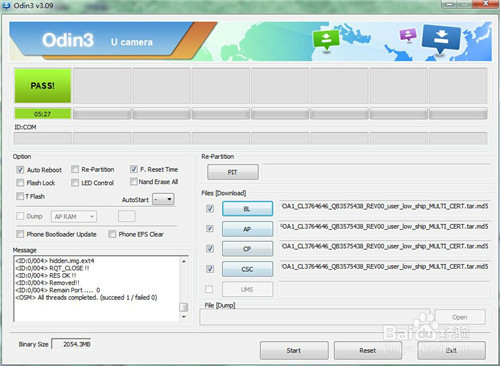The height and width of the screenshot is (366, 500).
Task: Click the CP file path field
Action: pyautogui.click(x=385, y=247)
